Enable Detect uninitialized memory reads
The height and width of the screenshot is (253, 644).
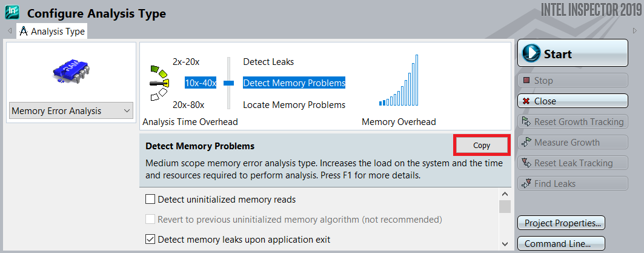coord(151,199)
